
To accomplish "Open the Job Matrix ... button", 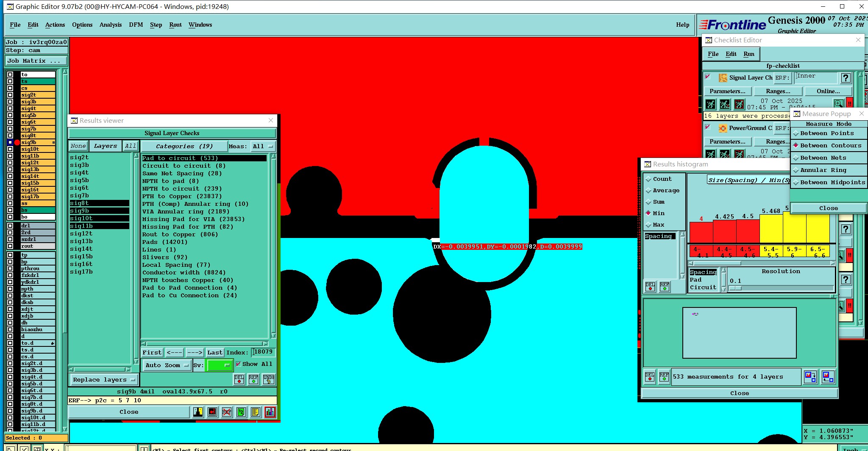I will 36,61.
